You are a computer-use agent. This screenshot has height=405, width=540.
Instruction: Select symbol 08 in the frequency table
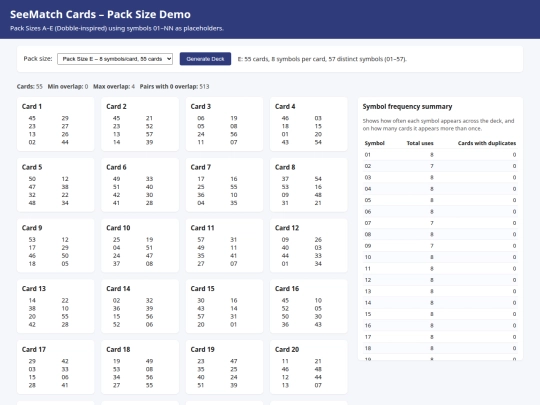pyautogui.click(x=440, y=234)
